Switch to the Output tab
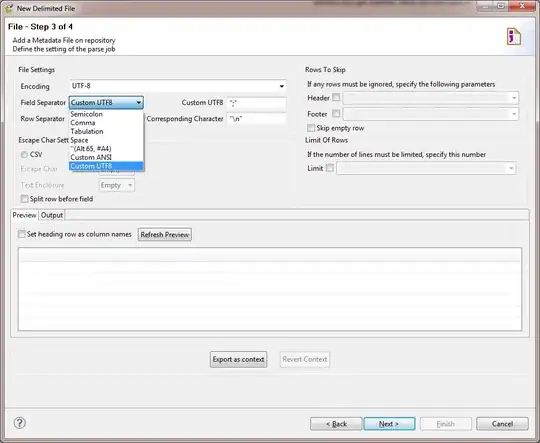This screenshot has width=540, height=443. [52, 215]
